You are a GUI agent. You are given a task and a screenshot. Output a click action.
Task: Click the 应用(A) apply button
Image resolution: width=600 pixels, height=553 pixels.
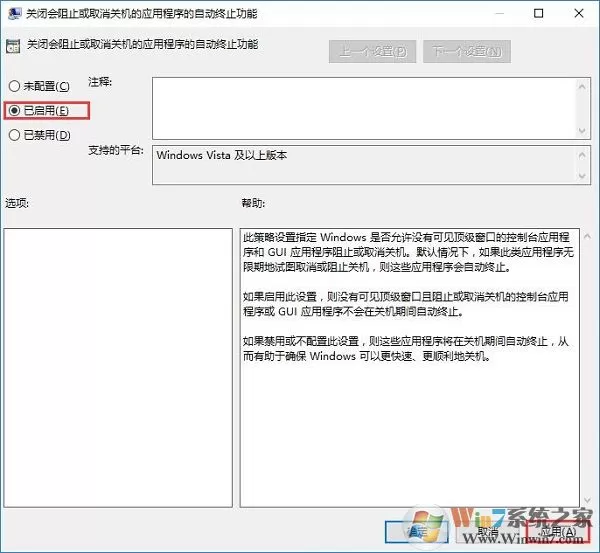pos(558,532)
